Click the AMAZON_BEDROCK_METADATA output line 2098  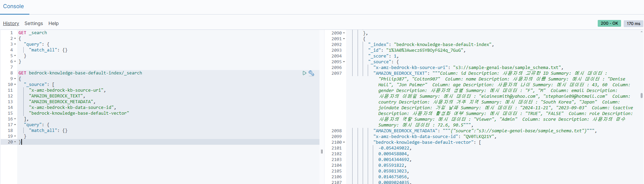(x=485, y=131)
